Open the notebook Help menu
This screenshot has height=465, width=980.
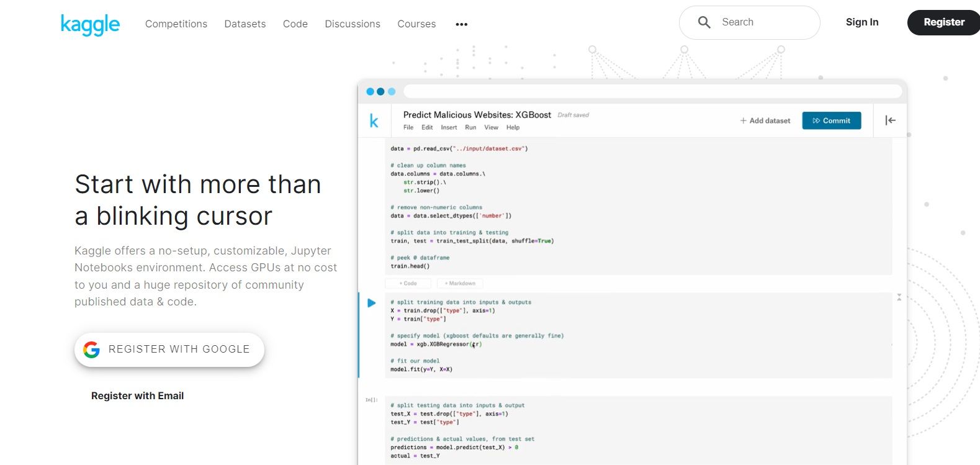click(513, 127)
